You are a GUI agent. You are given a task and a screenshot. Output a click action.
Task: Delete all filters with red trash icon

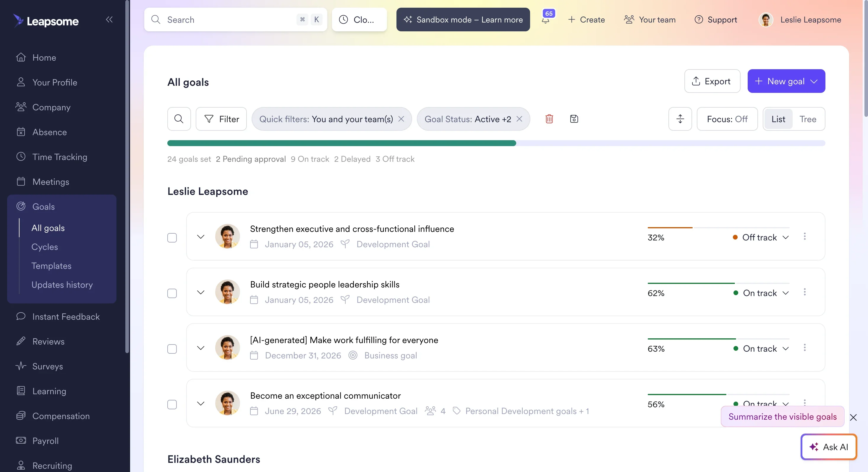click(549, 119)
